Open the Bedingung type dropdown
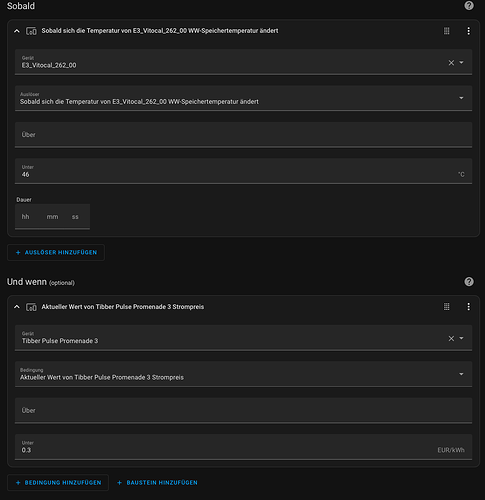The image size is (485, 500). [243, 374]
